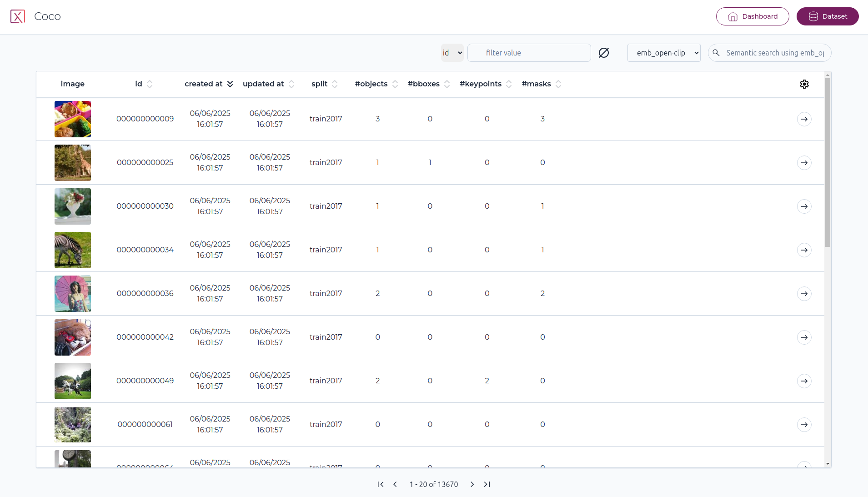The image size is (868, 497).
Task: Open item 000000000034 with arrow button
Action: click(804, 250)
